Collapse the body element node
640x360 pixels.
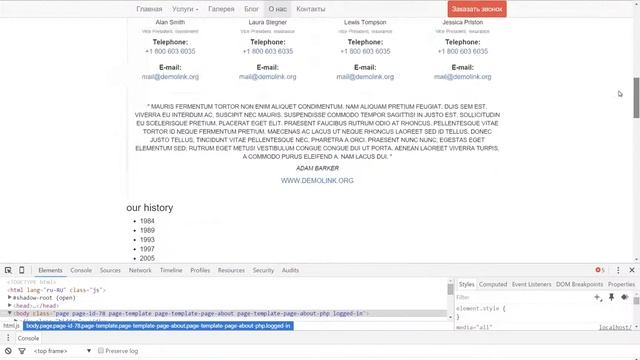click(x=9, y=313)
